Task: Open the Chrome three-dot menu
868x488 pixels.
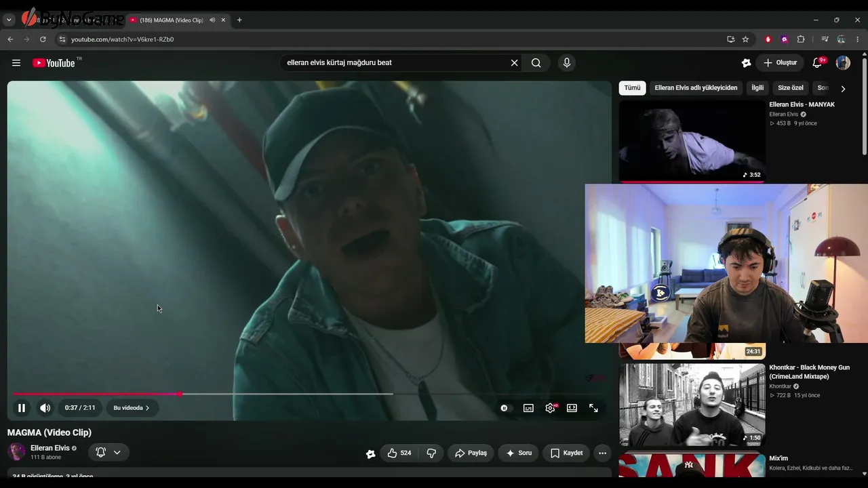Action: pos(858,39)
